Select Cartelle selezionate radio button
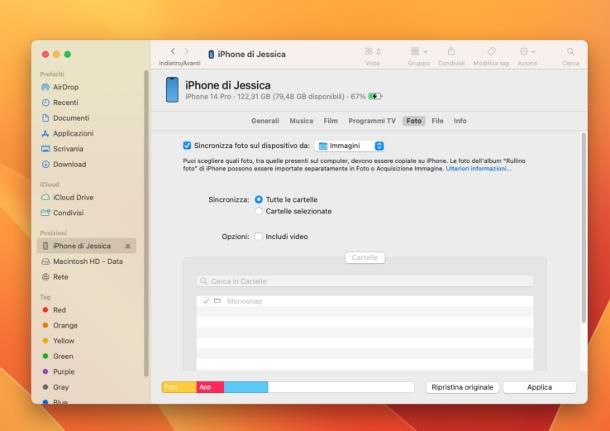 pos(258,211)
